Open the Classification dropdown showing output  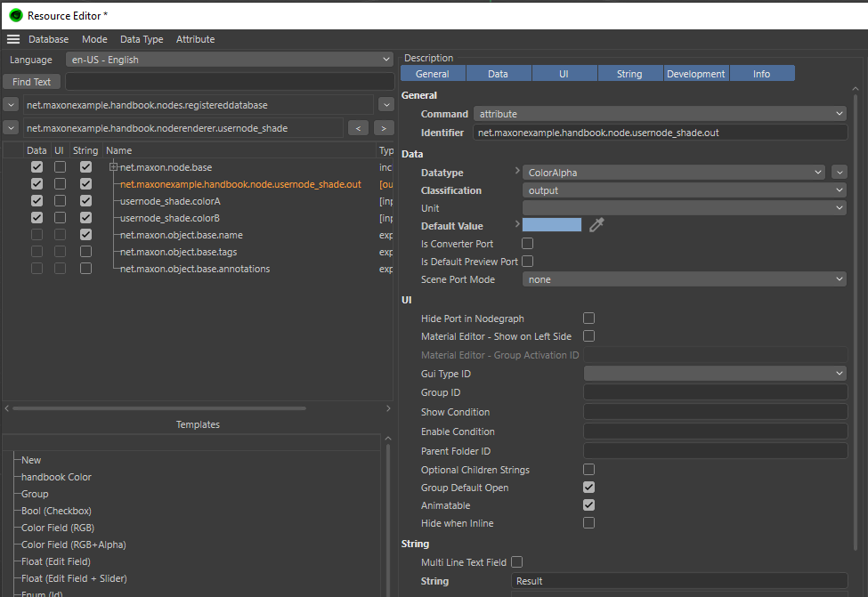coord(684,190)
